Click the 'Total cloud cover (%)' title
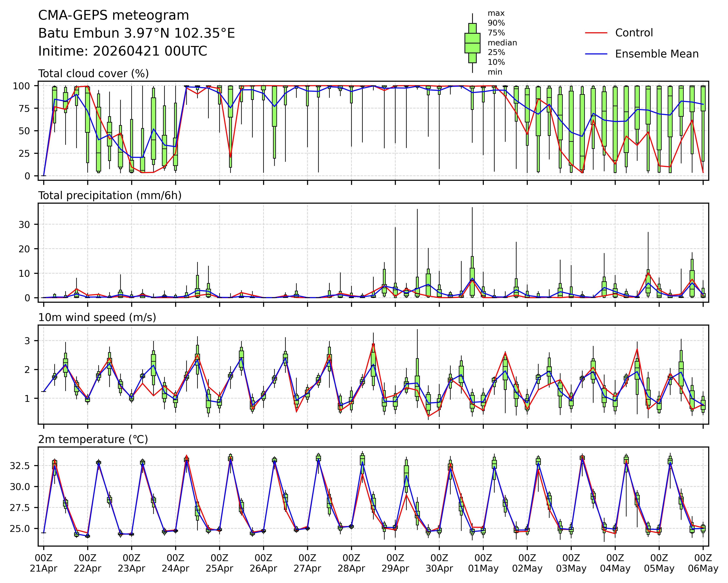The image size is (728, 583). pyautogui.click(x=94, y=74)
